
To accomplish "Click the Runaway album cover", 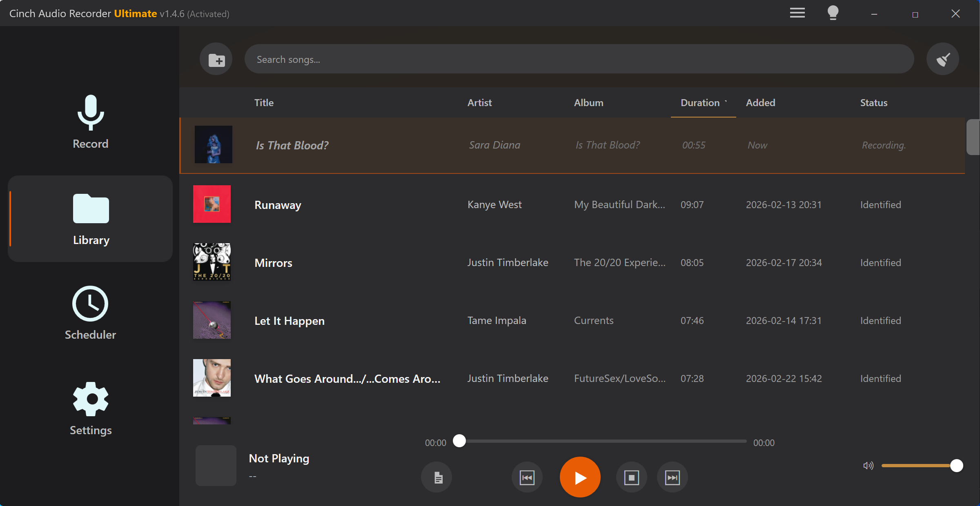I will (x=212, y=204).
